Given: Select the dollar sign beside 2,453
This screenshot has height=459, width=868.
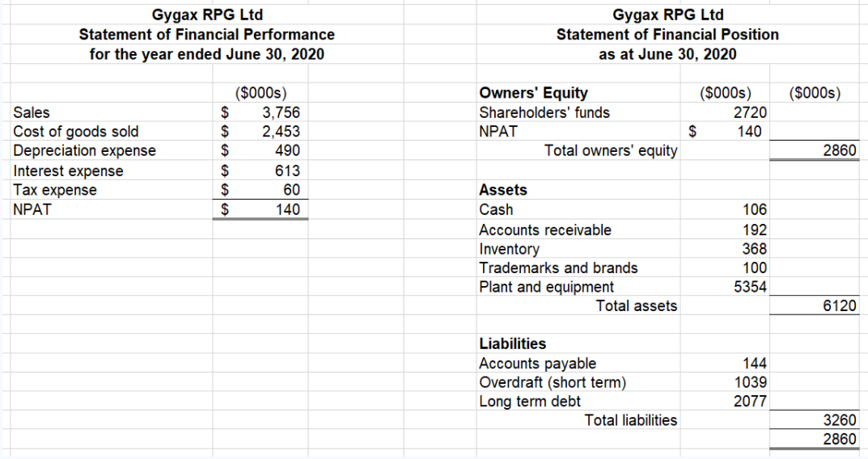Looking at the screenshot, I should [225, 132].
